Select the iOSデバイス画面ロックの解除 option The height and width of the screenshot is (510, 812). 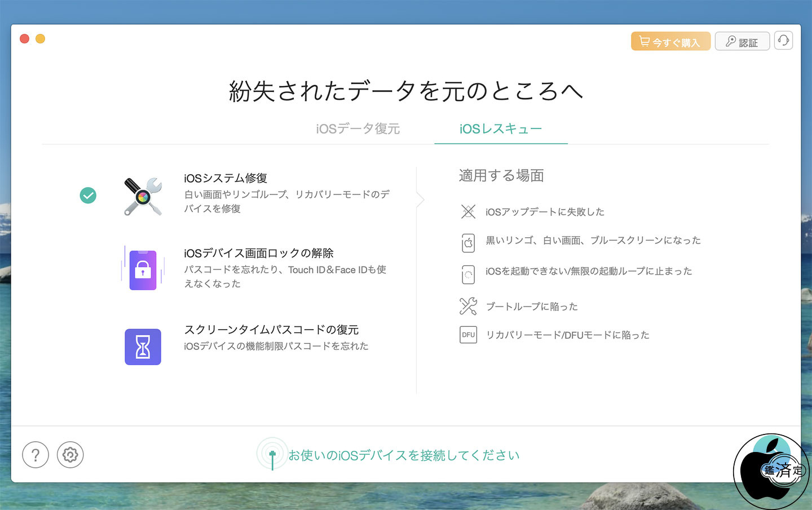tap(259, 254)
